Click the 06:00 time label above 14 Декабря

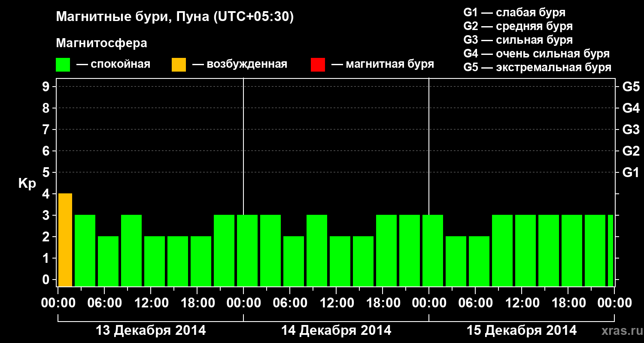290,303
